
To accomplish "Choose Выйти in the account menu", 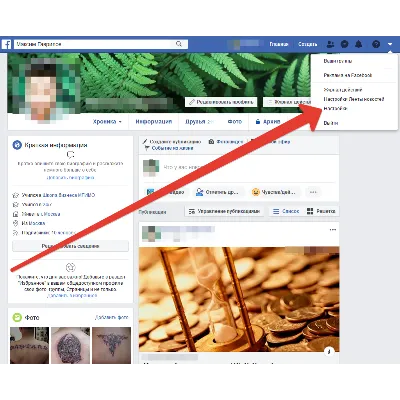I will click(331, 123).
